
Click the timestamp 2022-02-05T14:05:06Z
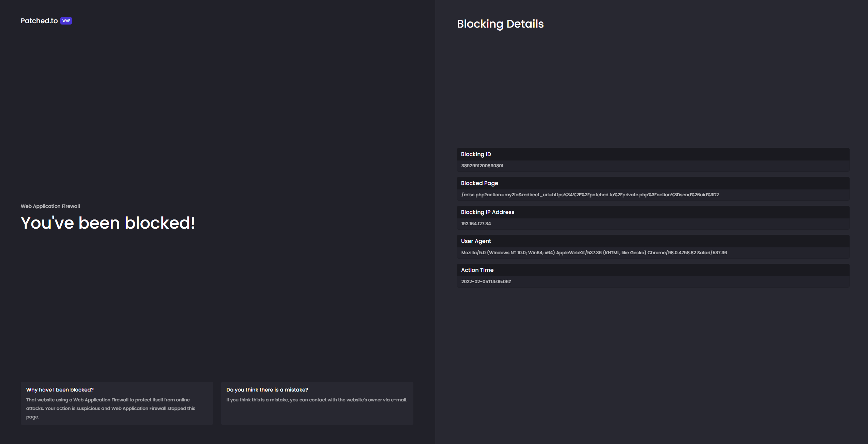click(x=486, y=282)
